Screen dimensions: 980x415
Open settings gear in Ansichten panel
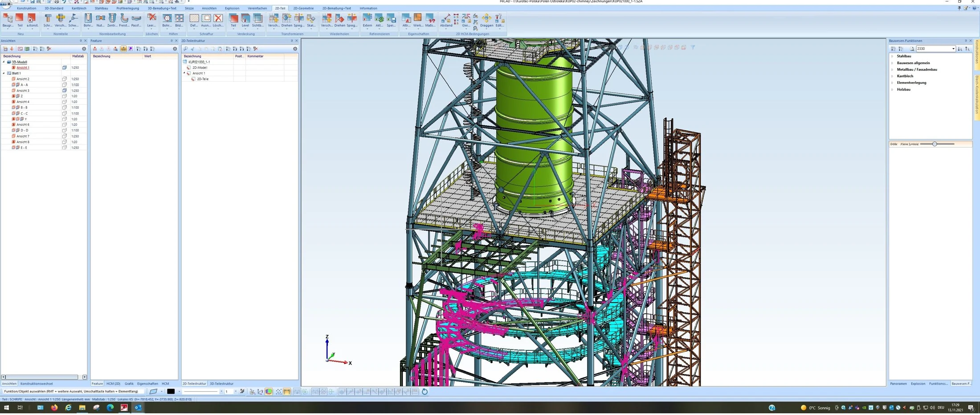pyautogui.click(x=84, y=49)
